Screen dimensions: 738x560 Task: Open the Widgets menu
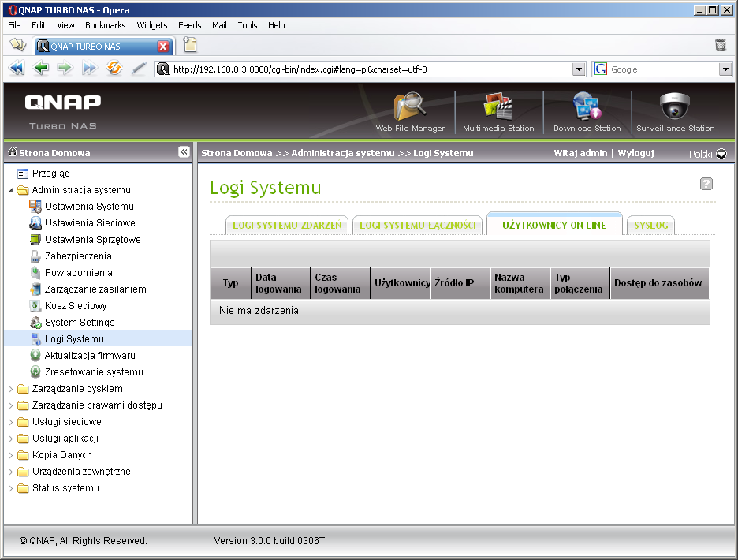point(152,25)
